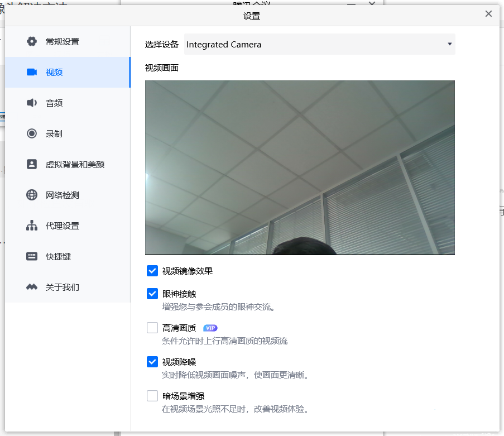Click the dropdown arrow for 选择设备

450,44
